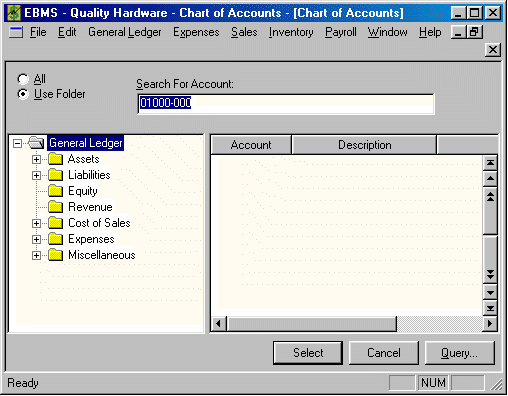Click the Assets folder icon

point(55,159)
